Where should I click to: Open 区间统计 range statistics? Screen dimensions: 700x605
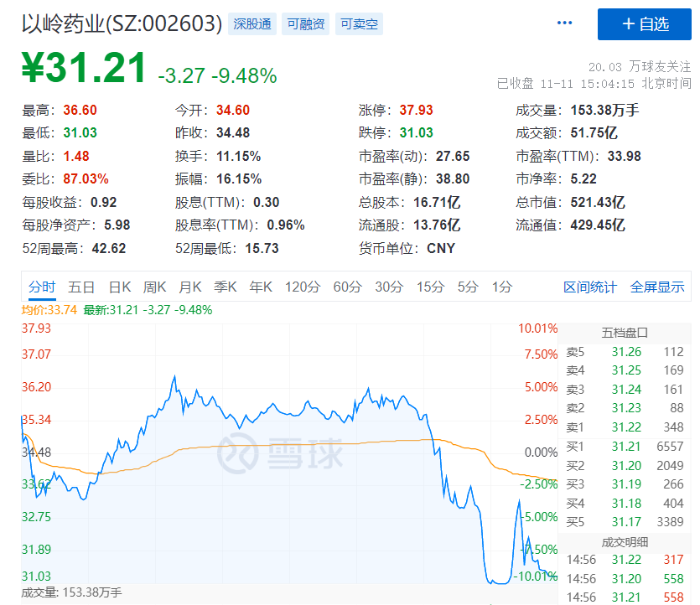pyautogui.click(x=590, y=287)
